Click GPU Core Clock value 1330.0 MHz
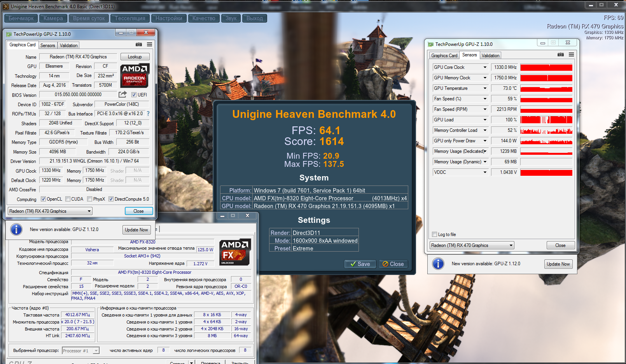Screen dimensions: 626x364 [x=505, y=67]
